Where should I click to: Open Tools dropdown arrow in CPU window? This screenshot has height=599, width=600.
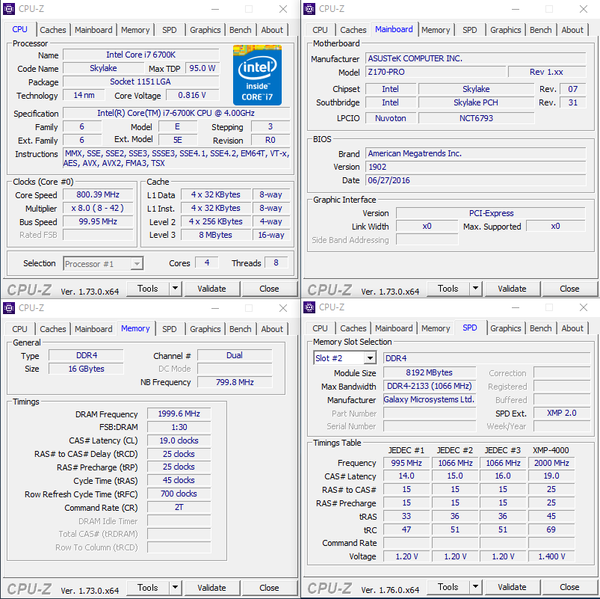pyautogui.click(x=175, y=289)
